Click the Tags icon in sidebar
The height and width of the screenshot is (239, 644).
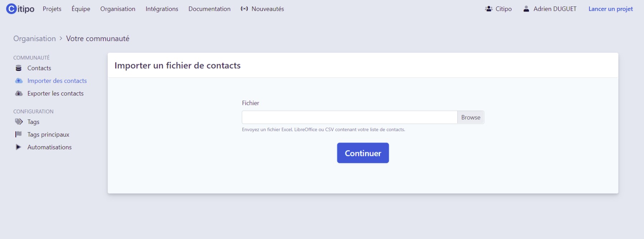pos(19,122)
